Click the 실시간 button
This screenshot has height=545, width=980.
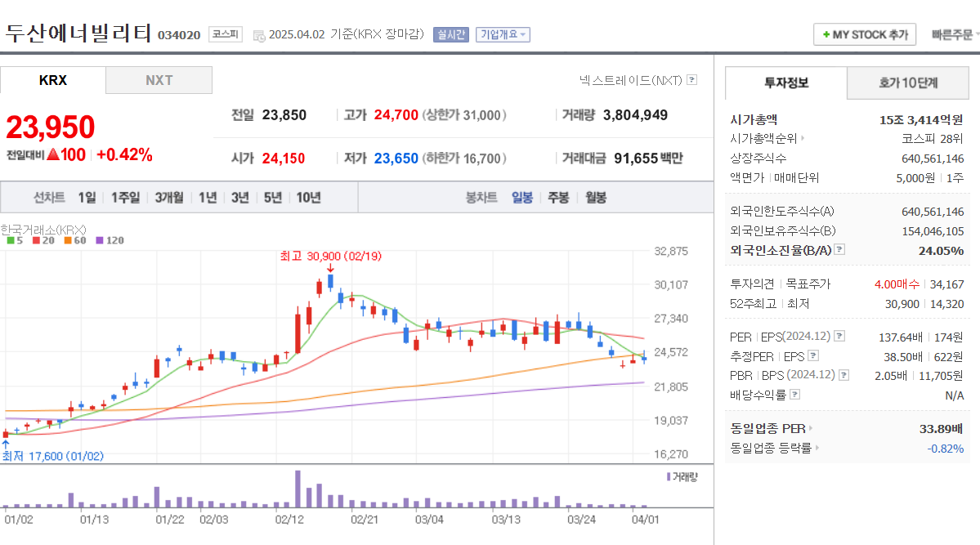coord(450,34)
